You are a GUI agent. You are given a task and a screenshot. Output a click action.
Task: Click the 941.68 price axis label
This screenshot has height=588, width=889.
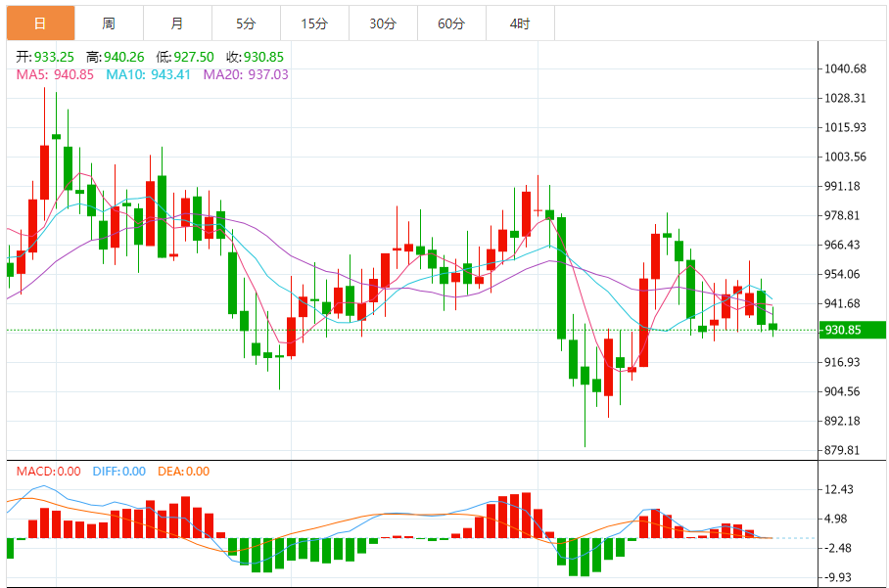pyautogui.click(x=842, y=303)
